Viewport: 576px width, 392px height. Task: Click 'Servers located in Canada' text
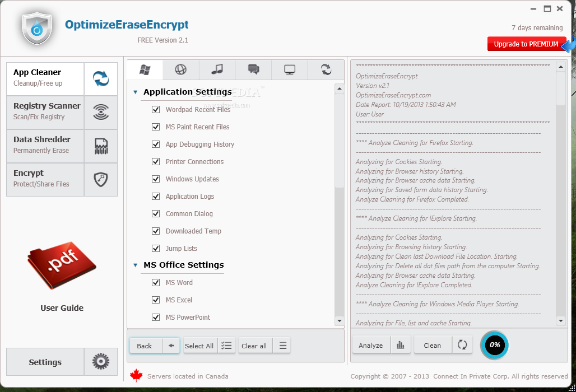[188, 376]
